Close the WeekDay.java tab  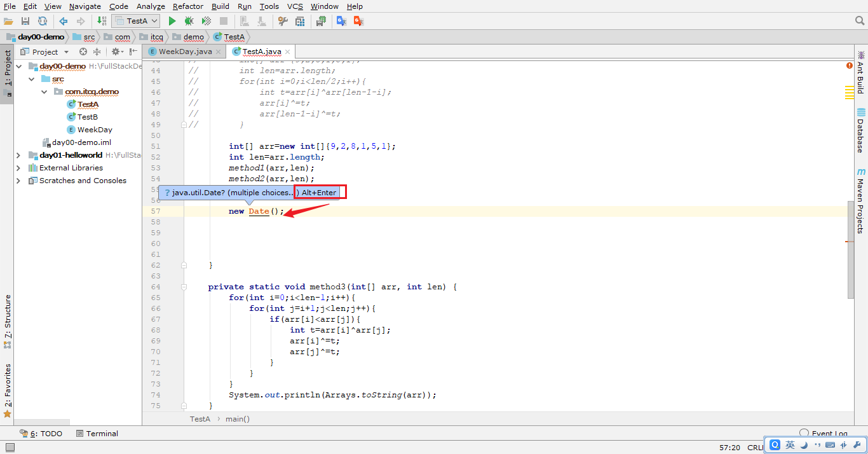point(218,52)
